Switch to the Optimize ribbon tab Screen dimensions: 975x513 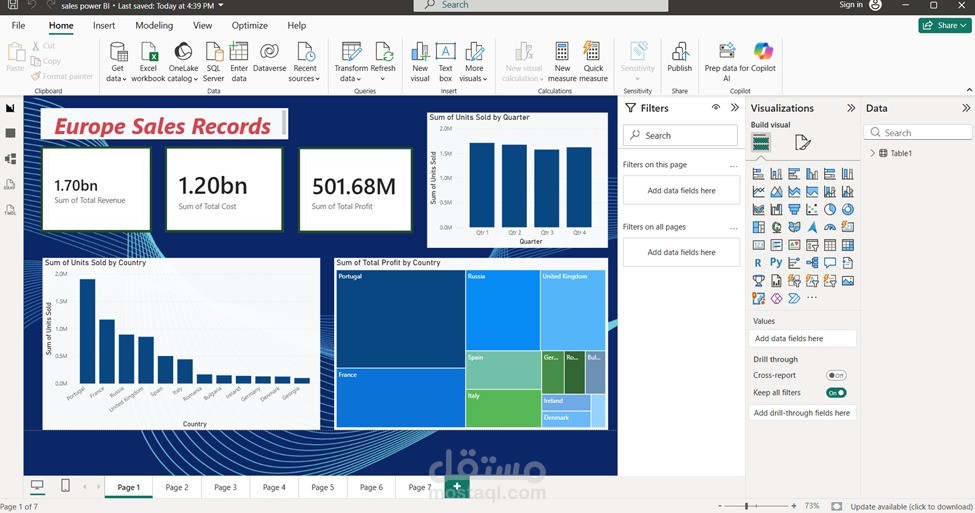tap(249, 25)
